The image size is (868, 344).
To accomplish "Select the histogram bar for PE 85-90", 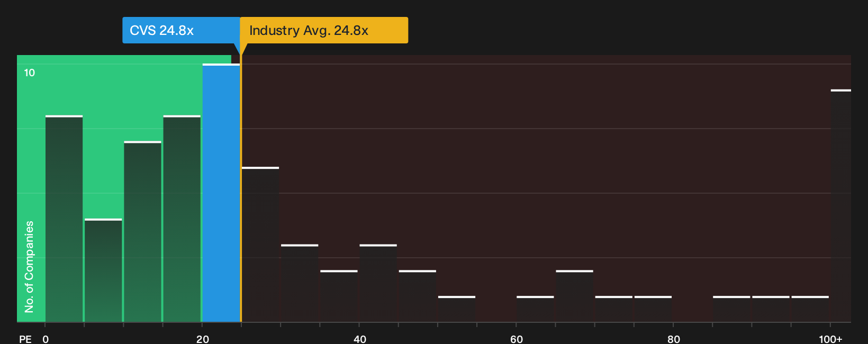I will (x=731, y=309).
